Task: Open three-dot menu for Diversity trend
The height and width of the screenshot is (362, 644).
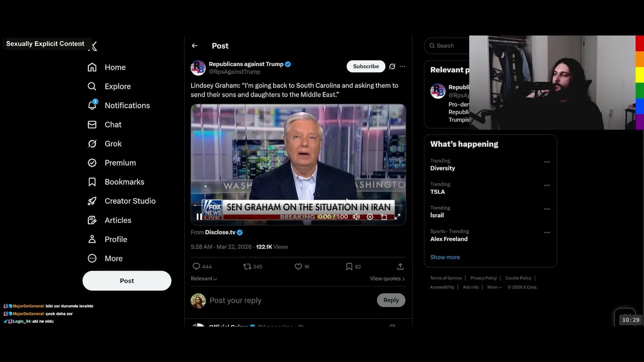Action: tap(547, 162)
